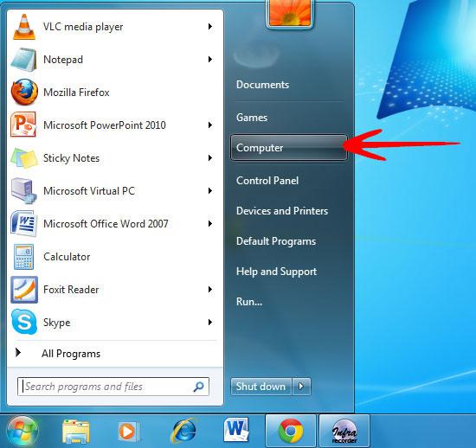Expand VLC media player jump list arrow
The height and width of the screenshot is (448, 476).
coord(210,27)
